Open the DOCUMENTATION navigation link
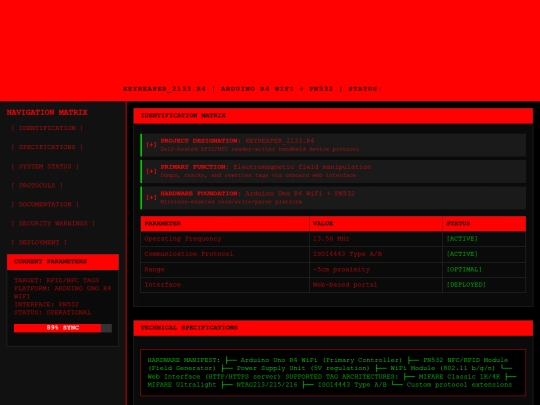 point(45,204)
